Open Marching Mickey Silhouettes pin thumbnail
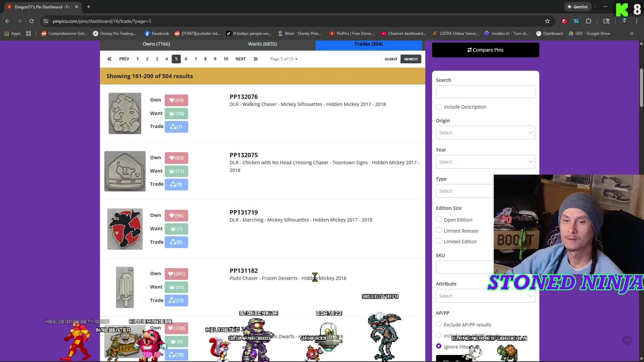Viewport: 644px width, 362px height. (x=125, y=229)
